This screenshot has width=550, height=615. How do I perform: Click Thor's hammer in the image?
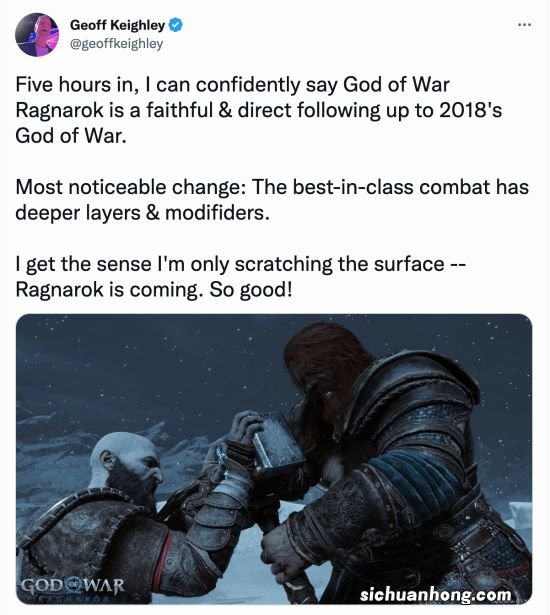[277, 443]
